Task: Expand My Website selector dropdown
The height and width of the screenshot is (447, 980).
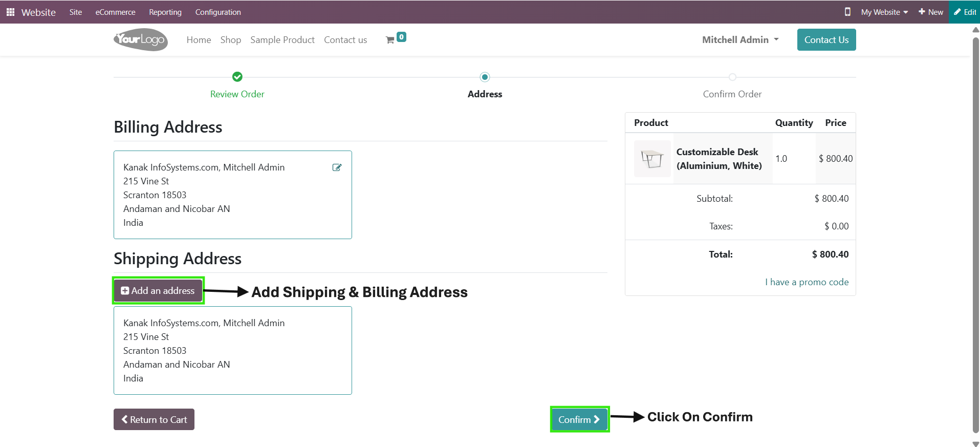Action: [x=884, y=12]
